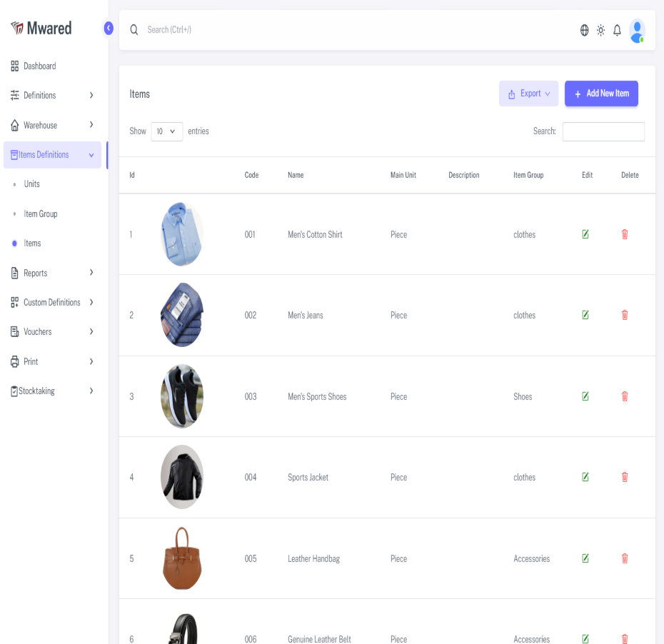Click the Shoes item group cell
The width and height of the screenshot is (664, 644).
[x=523, y=396]
